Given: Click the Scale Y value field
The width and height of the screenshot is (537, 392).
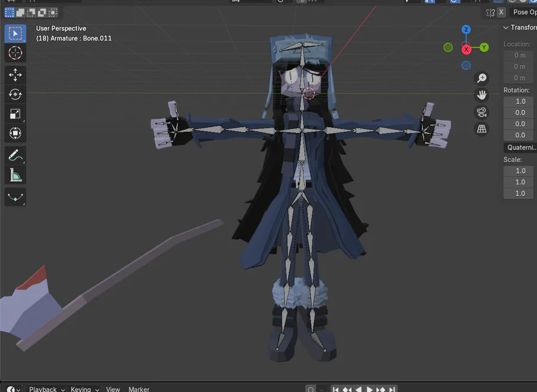Looking at the screenshot, I should (519, 182).
